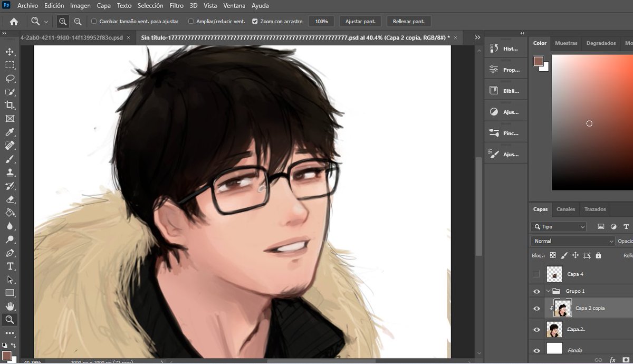Open the Edit Toolbar three dots
633x364 pixels.
(x=9, y=333)
